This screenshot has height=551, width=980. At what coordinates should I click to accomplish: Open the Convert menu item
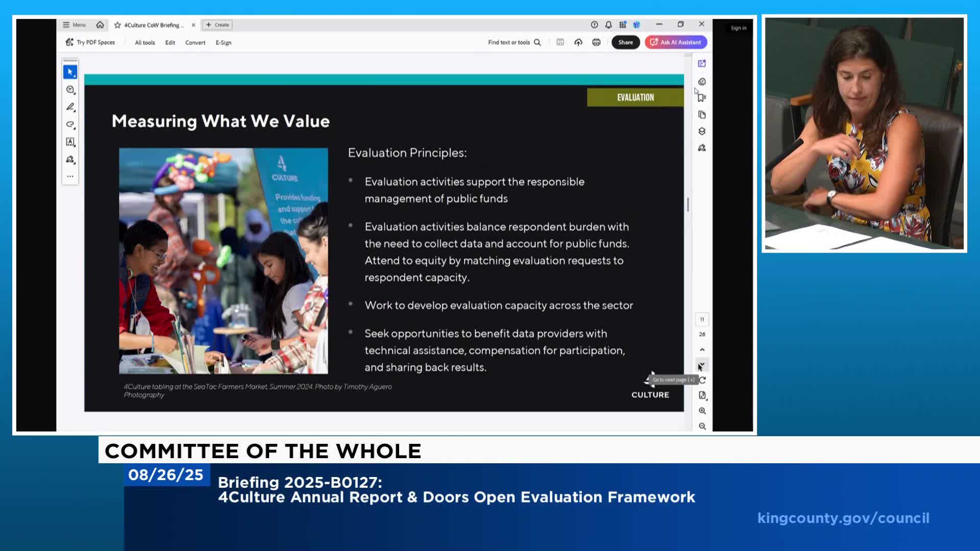pyautogui.click(x=195, y=43)
